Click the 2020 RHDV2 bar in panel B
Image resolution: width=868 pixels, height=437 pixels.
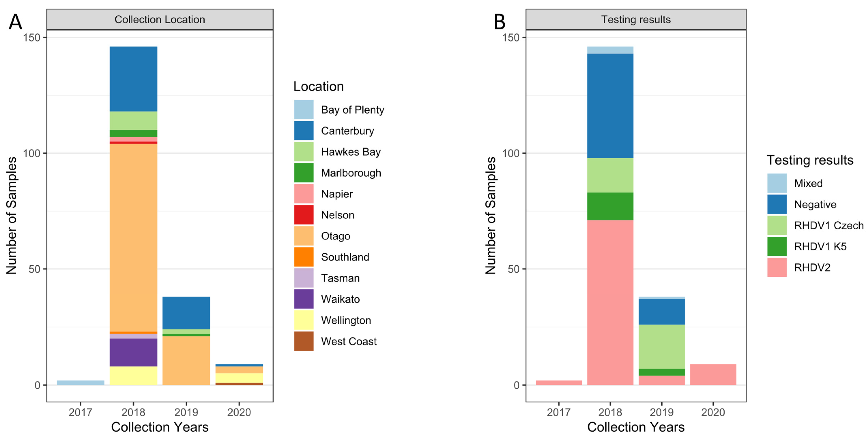[x=713, y=374]
